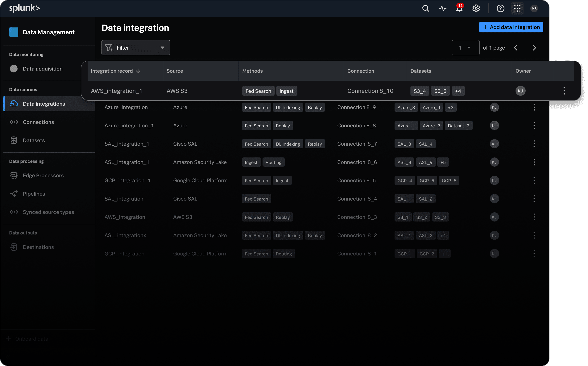Expand the Filter dropdown

click(136, 48)
